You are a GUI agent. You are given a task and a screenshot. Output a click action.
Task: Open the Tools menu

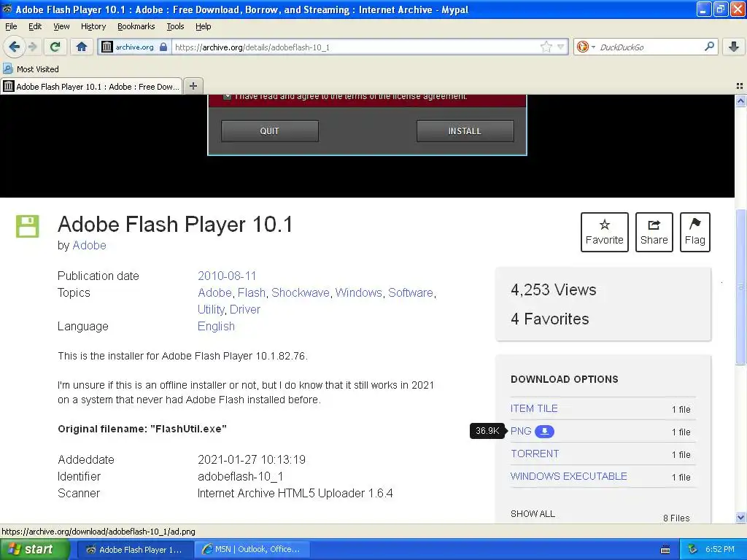tap(175, 26)
